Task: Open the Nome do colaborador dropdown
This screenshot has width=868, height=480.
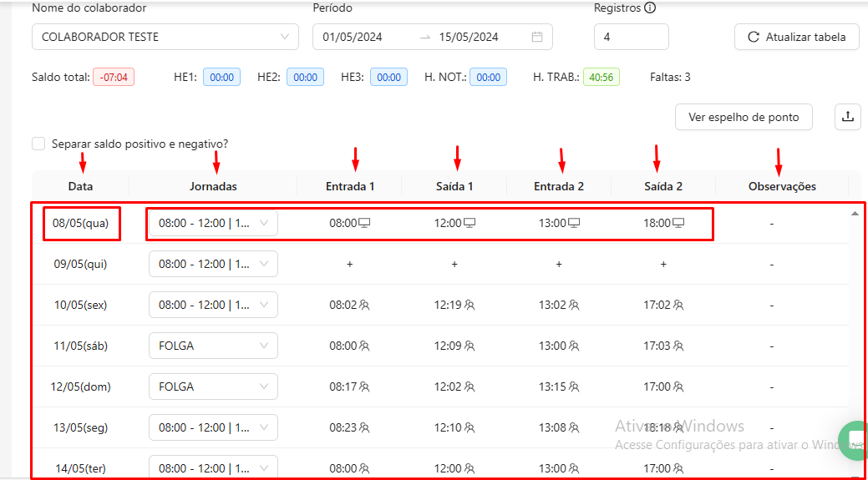Action: click(x=165, y=37)
